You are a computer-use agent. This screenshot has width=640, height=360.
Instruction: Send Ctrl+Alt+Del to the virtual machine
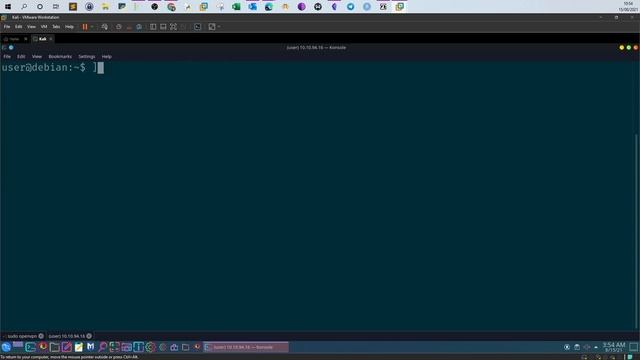(x=104, y=27)
